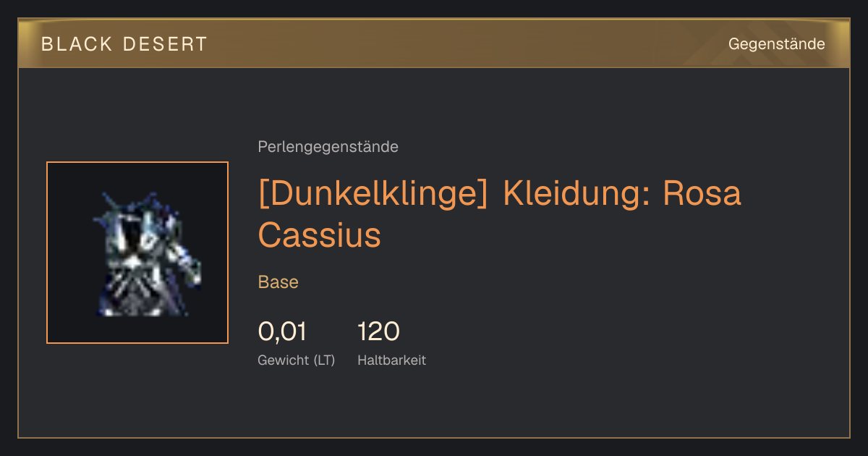This screenshot has height=456, width=868.
Task: Click the Gewicht (LT) label
Action: pos(296,360)
